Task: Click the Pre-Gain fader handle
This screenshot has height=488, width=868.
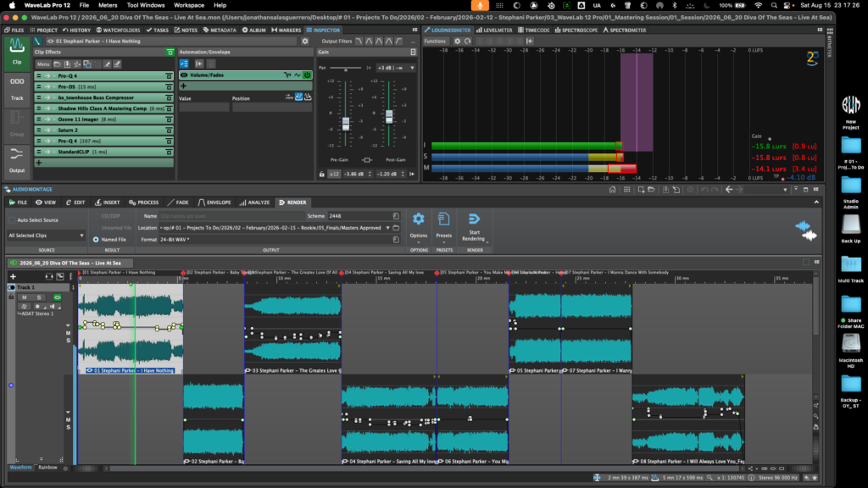Action: pos(346,124)
